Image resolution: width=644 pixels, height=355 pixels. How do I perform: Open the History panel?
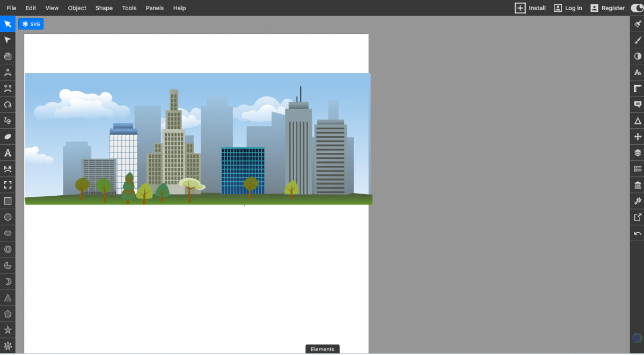(x=637, y=233)
